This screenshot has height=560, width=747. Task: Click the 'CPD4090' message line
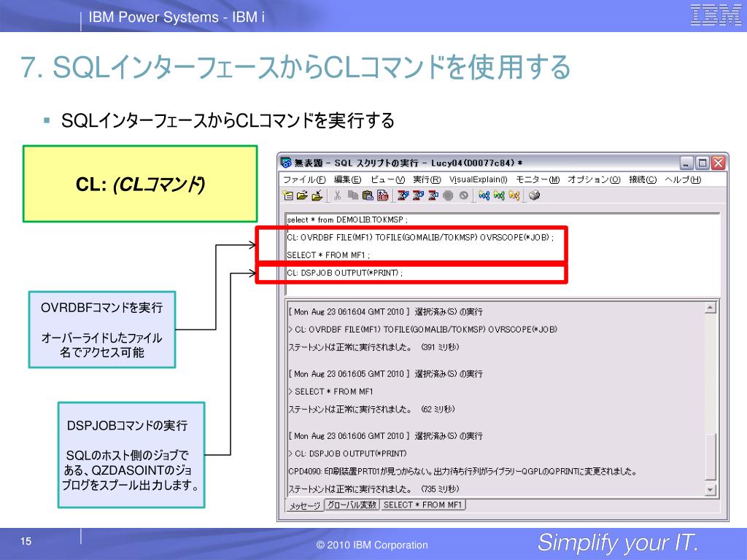462,472
